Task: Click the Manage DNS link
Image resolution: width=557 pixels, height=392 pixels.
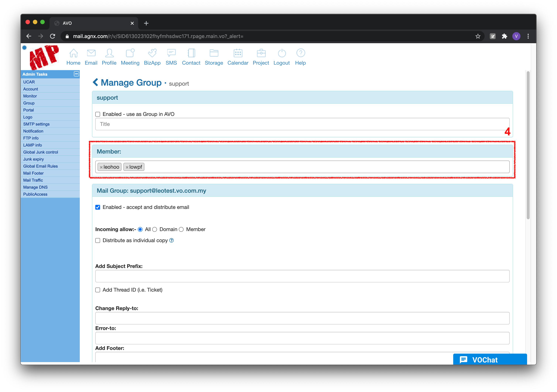Action: 35,187
